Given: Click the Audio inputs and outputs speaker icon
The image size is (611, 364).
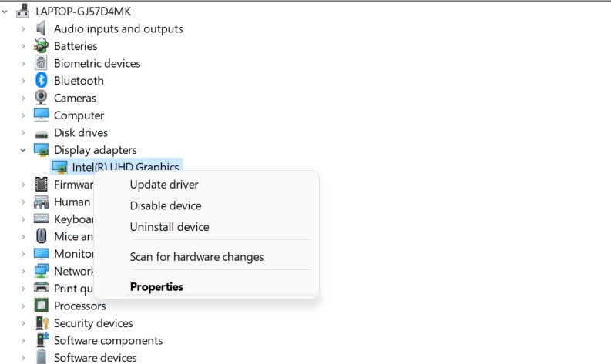Looking at the screenshot, I should (42, 29).
